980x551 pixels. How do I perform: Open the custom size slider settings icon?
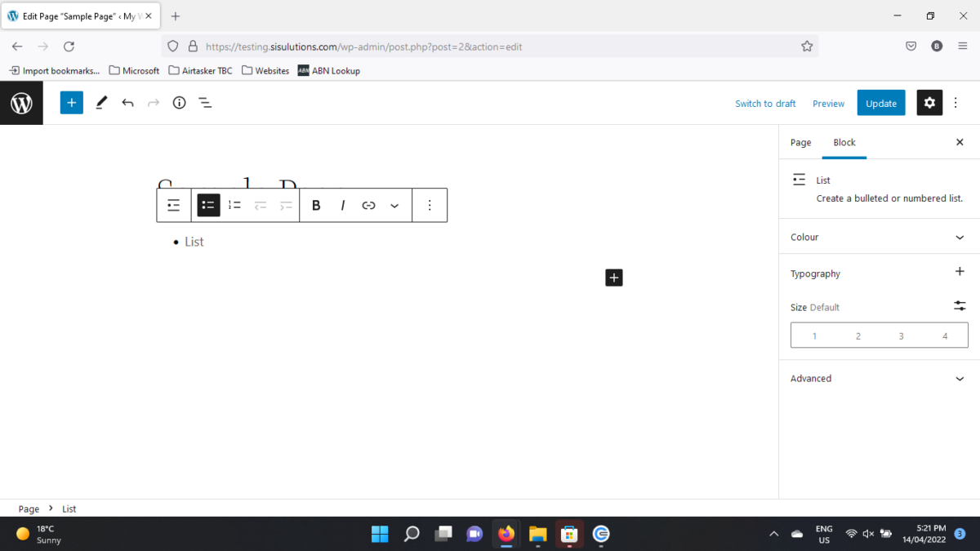pyautogui.click(x=960, y=305)
